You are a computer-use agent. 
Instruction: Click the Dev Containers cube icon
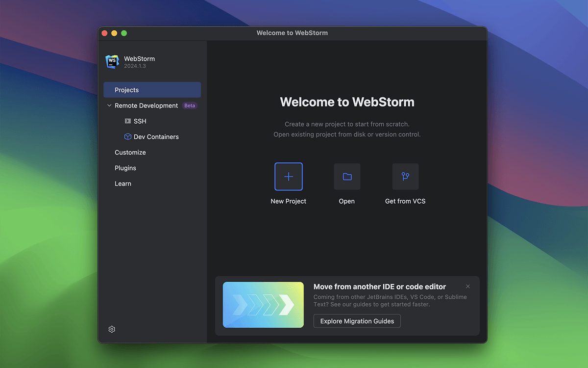point(127,137)
